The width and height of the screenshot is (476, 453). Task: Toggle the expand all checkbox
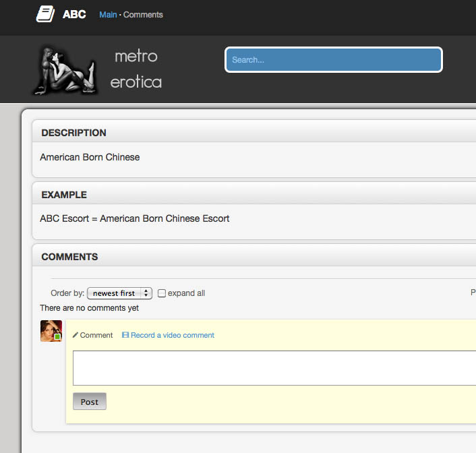pos(162,293)
